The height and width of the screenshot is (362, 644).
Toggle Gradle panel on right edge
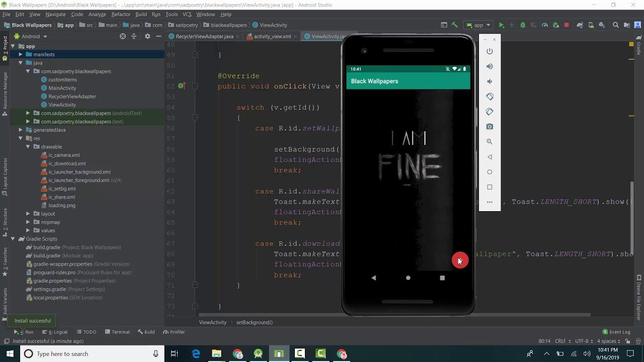(639, 45)
